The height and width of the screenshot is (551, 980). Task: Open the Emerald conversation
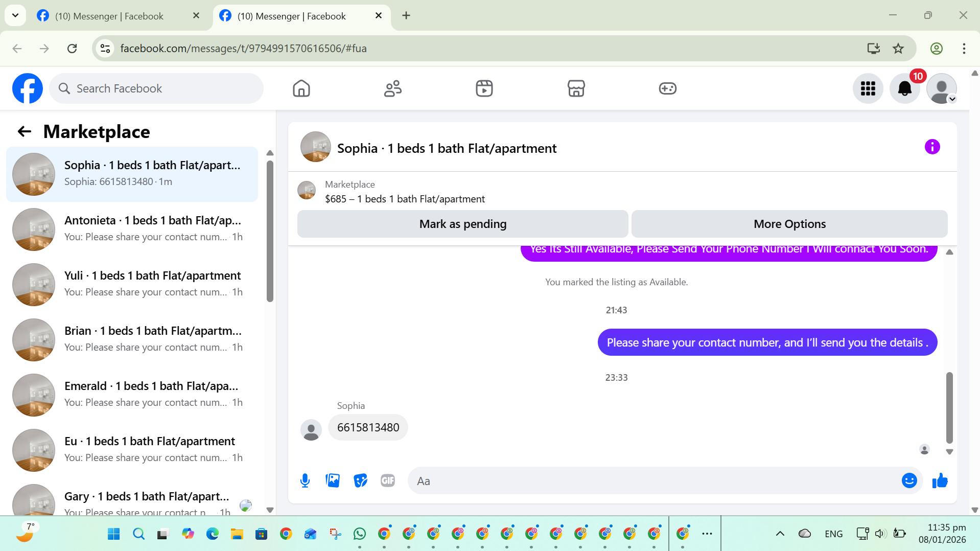click(132, 395)
